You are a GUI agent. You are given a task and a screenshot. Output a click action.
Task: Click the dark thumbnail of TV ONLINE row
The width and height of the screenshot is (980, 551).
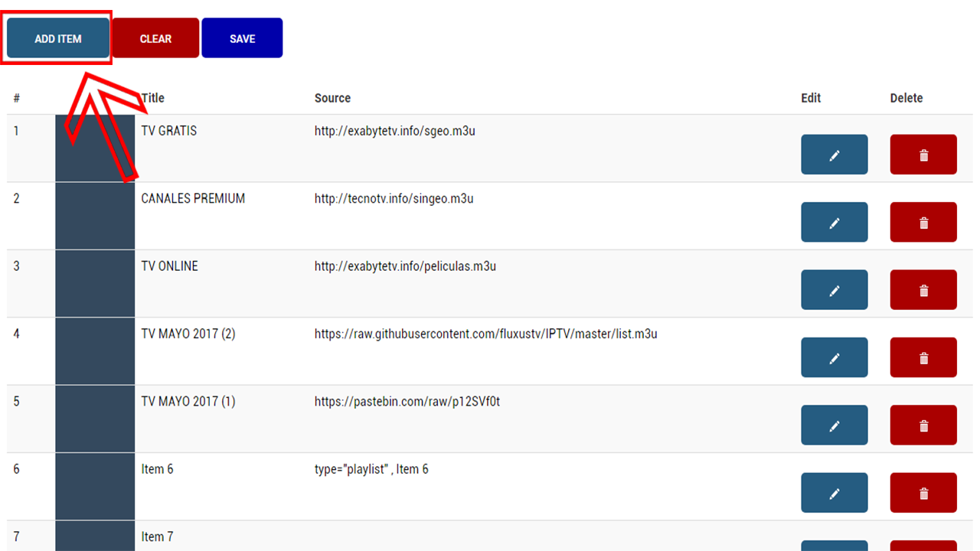tap(95, 284)
